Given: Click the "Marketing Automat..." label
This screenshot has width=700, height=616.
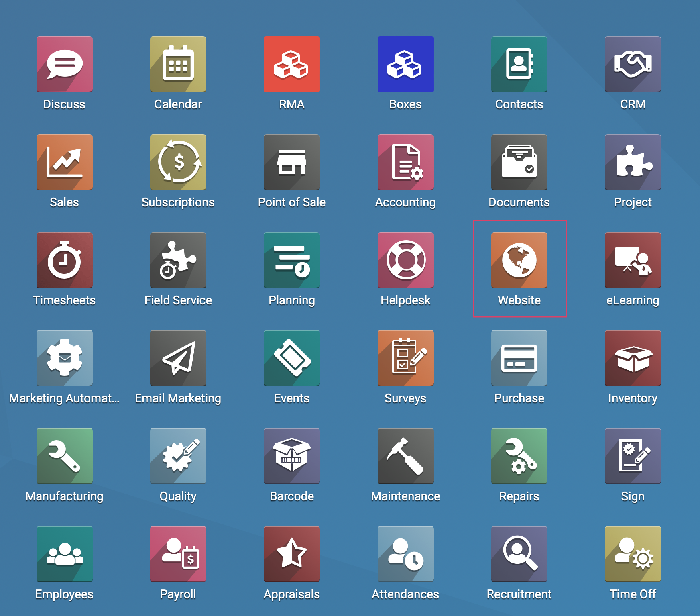Looking at the screenshot, I should (x=64, y=398).
